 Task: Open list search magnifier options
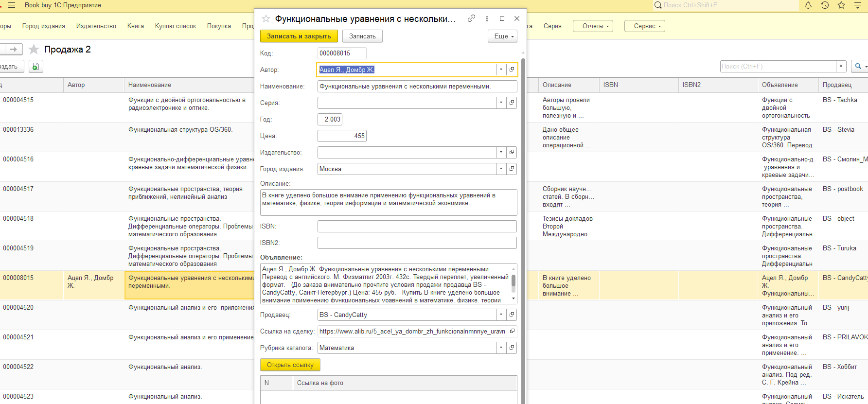click(x=859, y=66)
